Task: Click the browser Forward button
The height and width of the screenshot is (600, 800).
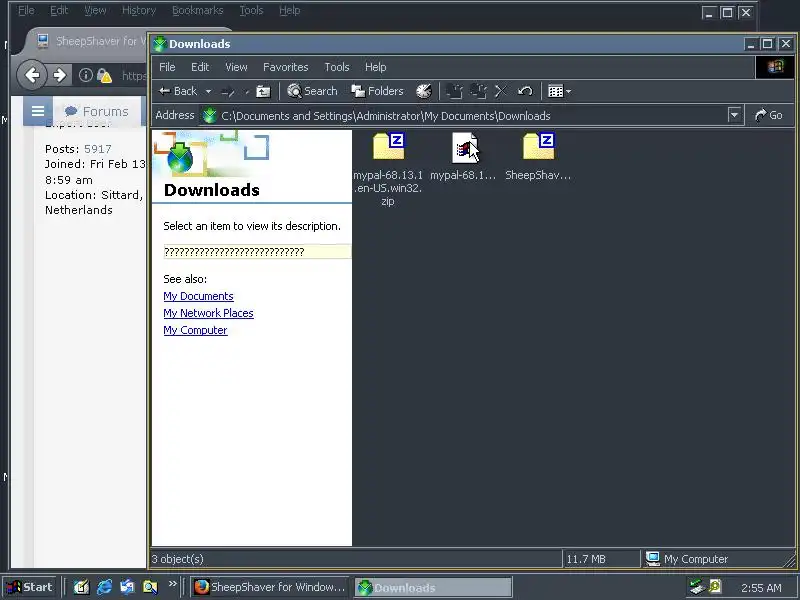Action: pyautogui.click(x=59, y=76)
